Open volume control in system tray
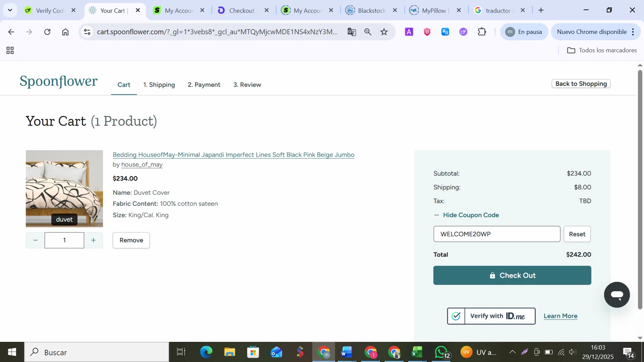This screenshot has height=362, width=644. click(x=572, y=352)
